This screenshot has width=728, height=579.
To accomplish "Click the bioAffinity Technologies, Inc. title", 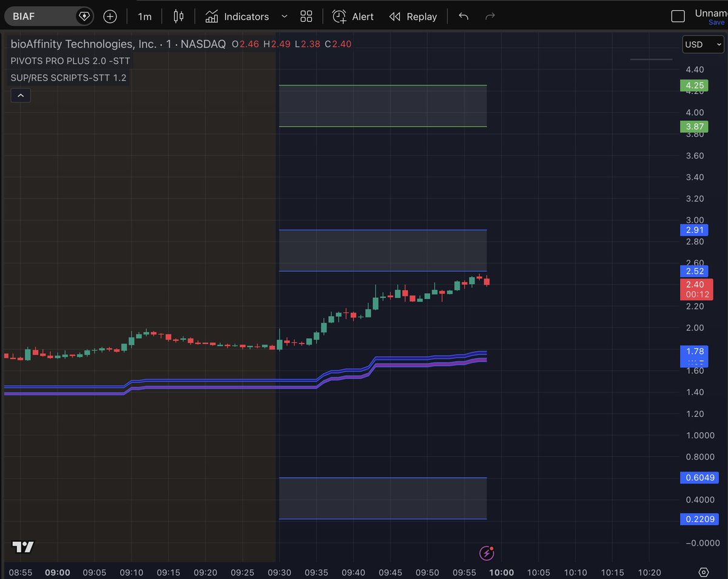I will pos(83,44).
